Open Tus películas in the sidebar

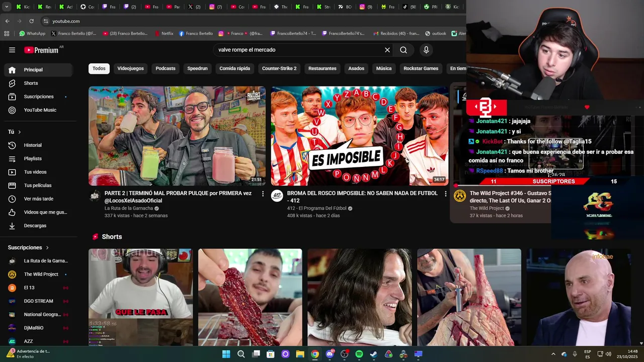coord(38,186)
